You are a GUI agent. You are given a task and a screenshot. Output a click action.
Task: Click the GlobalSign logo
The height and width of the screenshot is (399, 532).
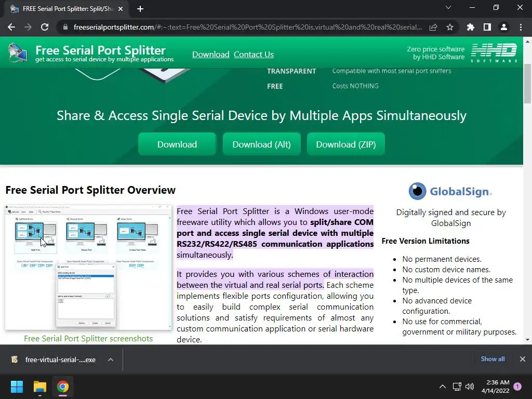pyautogui.click(x=450, y=191)
